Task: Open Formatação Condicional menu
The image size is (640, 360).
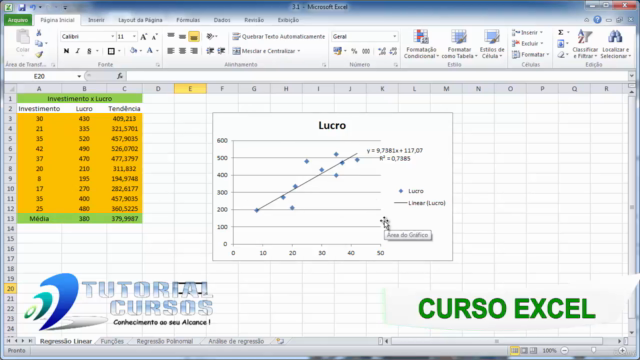Action: 421,44
